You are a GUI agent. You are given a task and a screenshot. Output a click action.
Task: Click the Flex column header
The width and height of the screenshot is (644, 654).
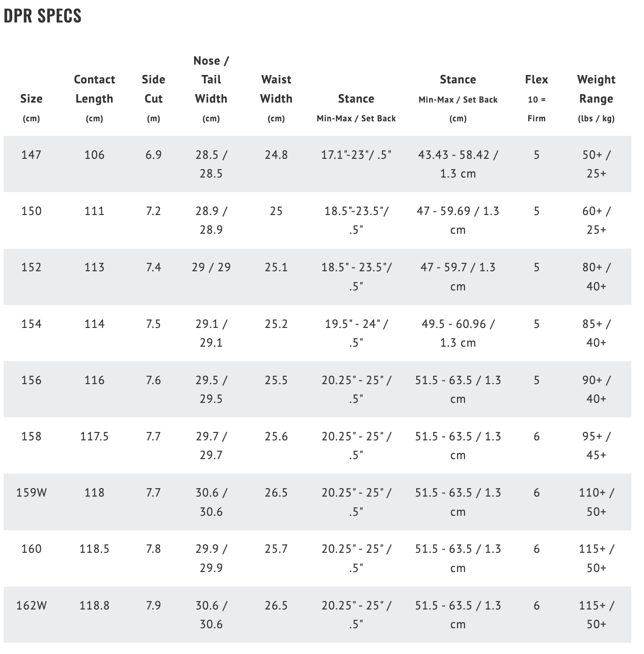click(536, 80)
